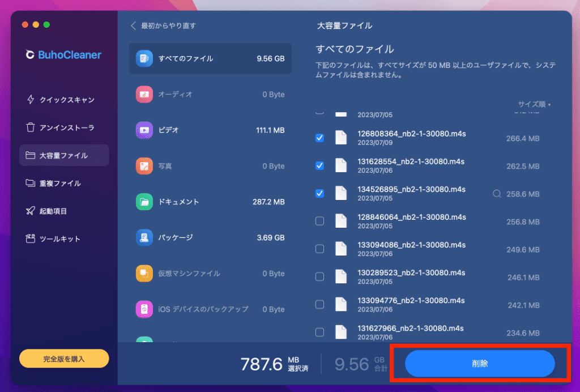Screen dimensions: 580x392
Task: Click file icon of 126808364_nb2-1-30080.m4s
Action: [x=340, y=138]
